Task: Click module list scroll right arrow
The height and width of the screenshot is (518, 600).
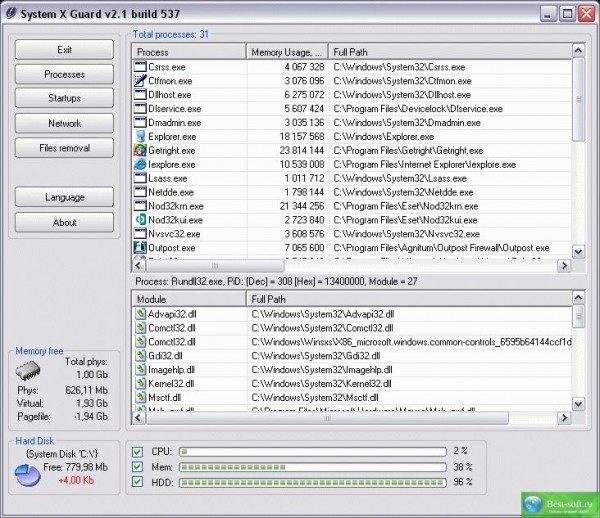Action: [x=564, y=418]
